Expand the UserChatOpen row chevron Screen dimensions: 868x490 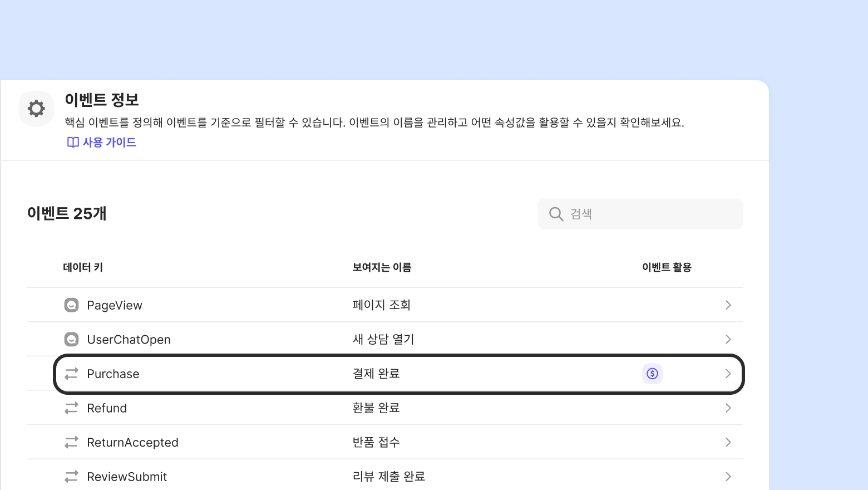(x=728, y=340)
